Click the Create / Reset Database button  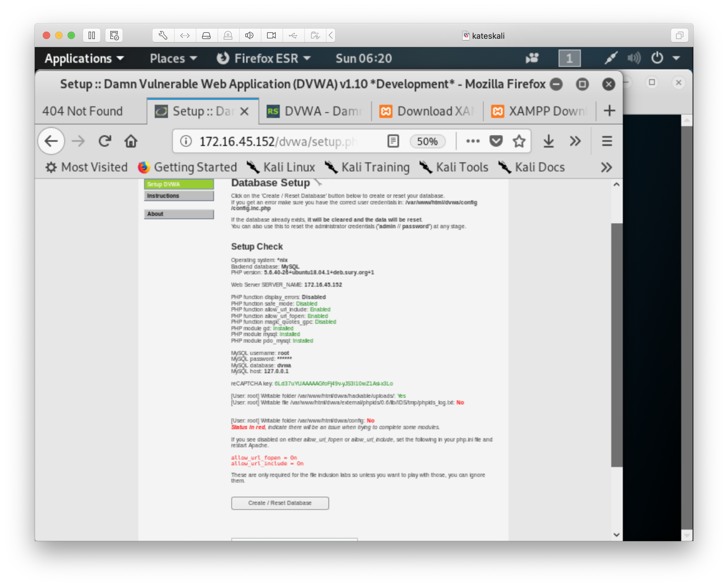(x=280, y=503)
